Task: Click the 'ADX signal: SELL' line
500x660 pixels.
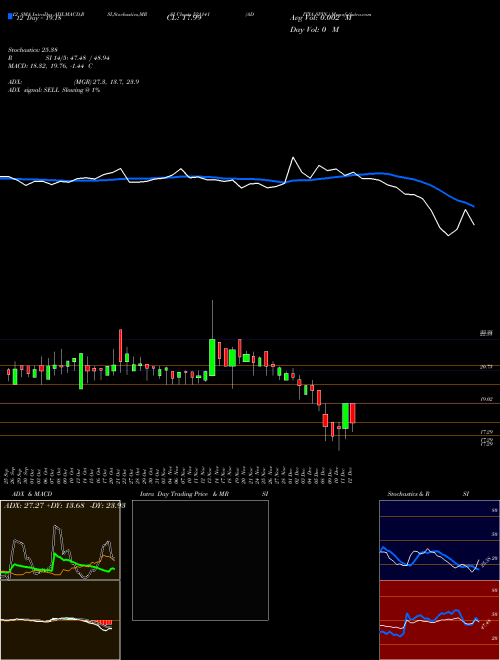Action: pos(54,90)
